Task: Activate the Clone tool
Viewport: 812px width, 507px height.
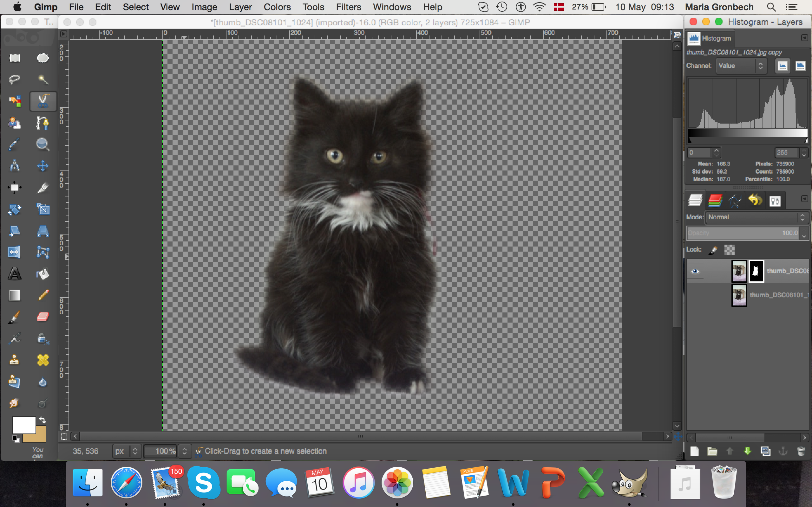Action: click(14, 360)
